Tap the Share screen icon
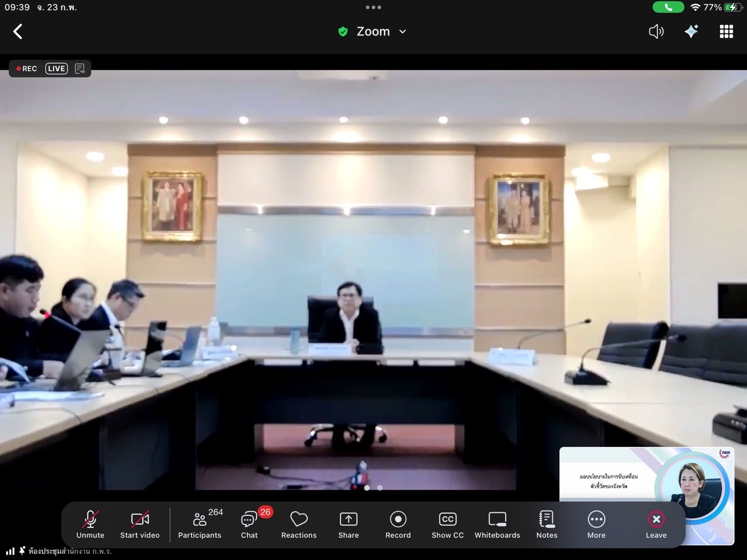The width and height of the screenshot is (747, 560). 348,524
